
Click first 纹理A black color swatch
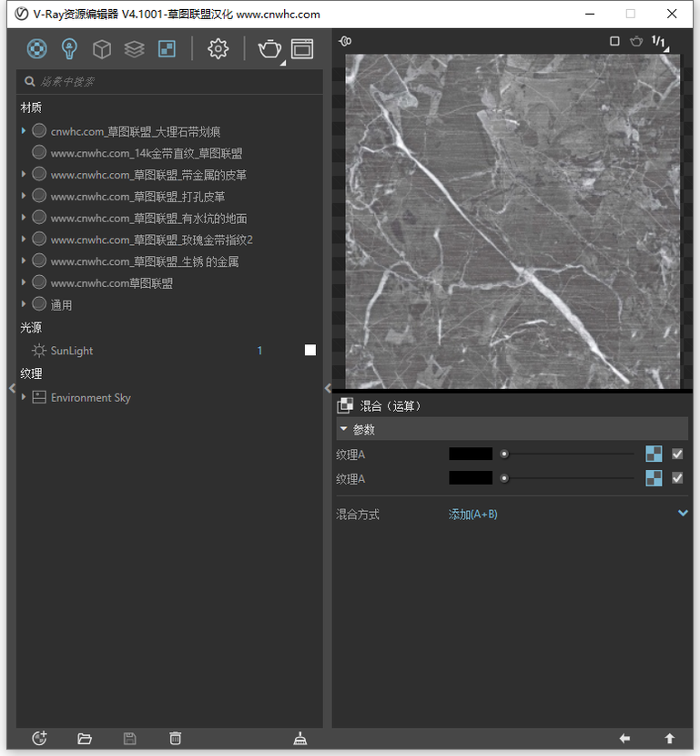(471, 454)
